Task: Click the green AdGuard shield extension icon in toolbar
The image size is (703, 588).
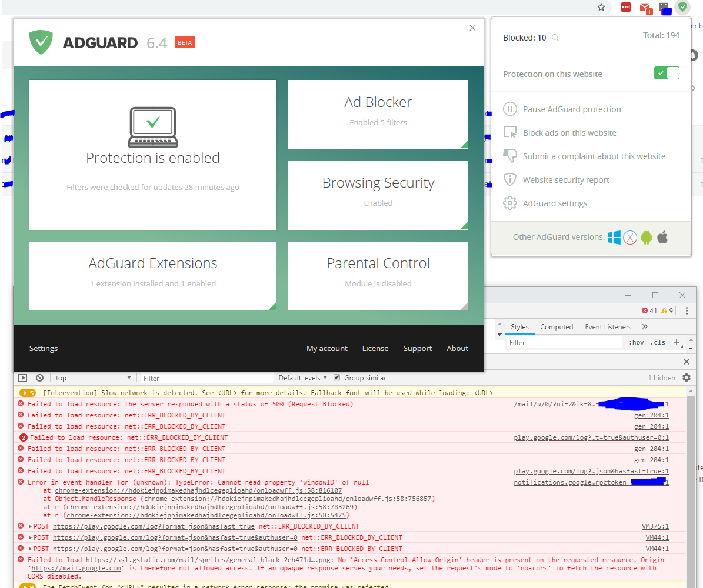Action: (x=682, y=7)
